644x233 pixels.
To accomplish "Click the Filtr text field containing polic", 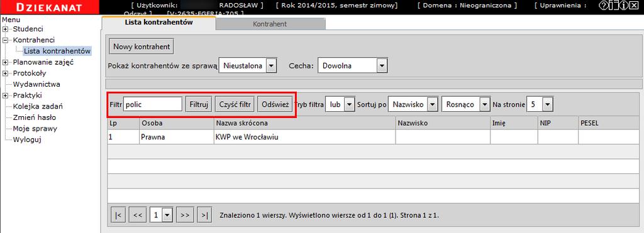I will pyautogui.click(x=153, y=105).
